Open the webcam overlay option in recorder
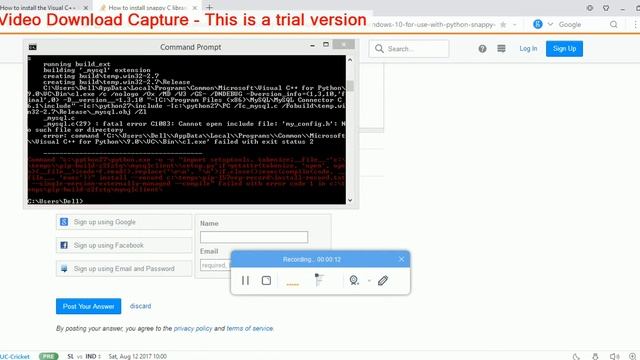This screenshot has height=360, width=640. (x=354, y=280)
